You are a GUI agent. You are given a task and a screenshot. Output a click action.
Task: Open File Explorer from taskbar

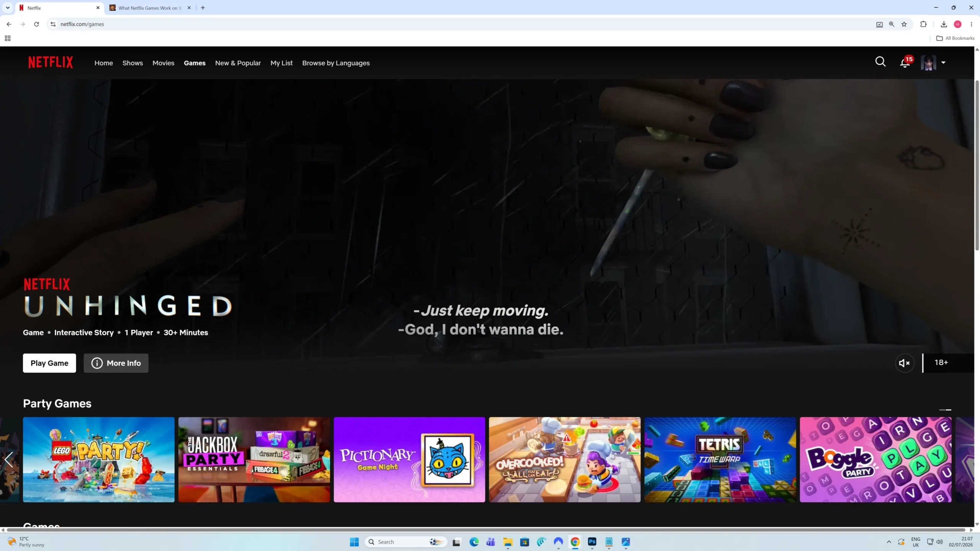click(x=508, y=542)
